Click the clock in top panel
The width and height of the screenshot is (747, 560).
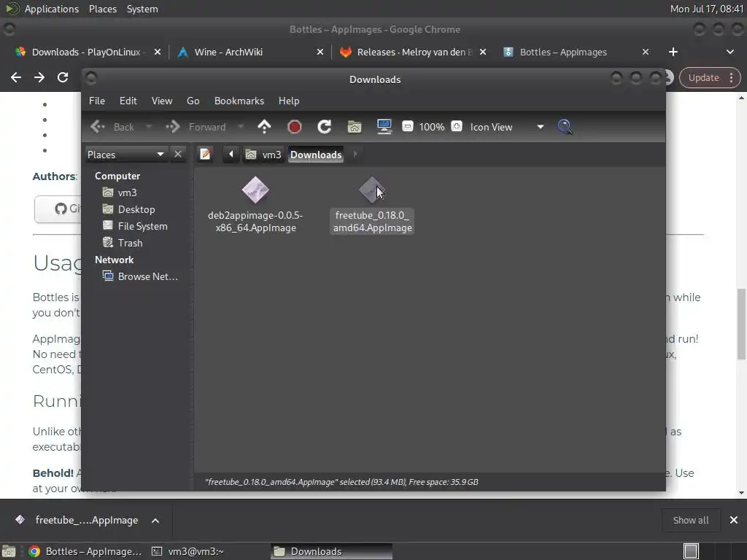[706, 9]
